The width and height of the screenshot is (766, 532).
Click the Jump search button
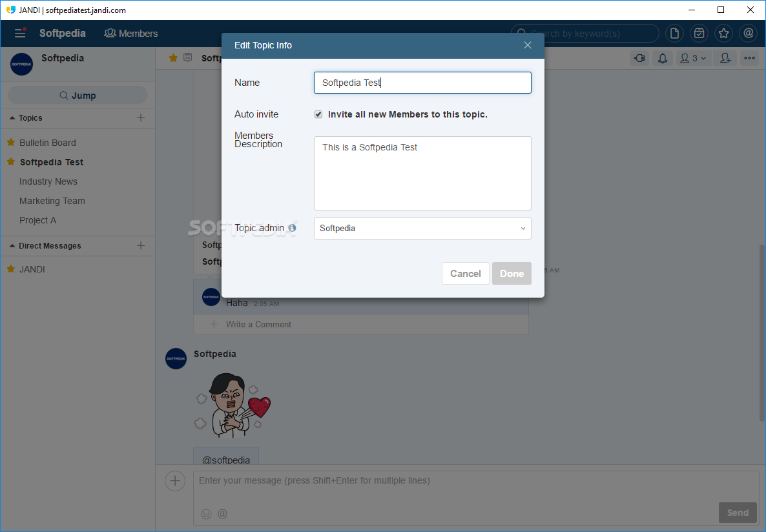pos(78,96)
